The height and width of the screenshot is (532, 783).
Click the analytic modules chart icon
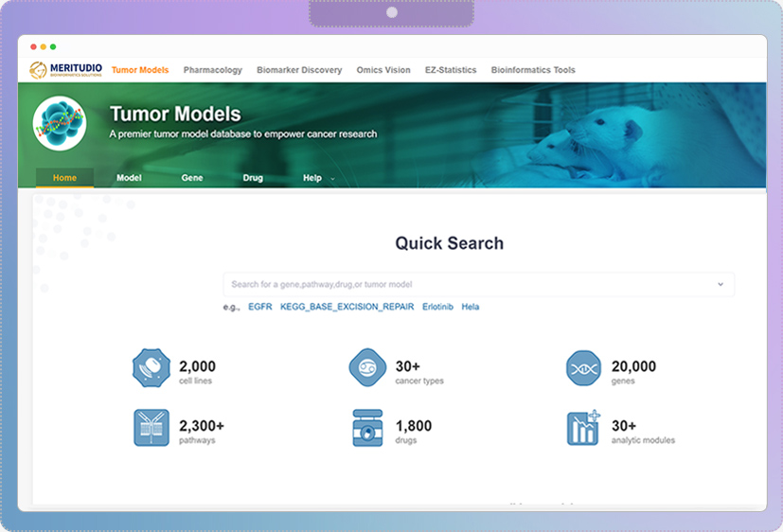click(583, 428)
